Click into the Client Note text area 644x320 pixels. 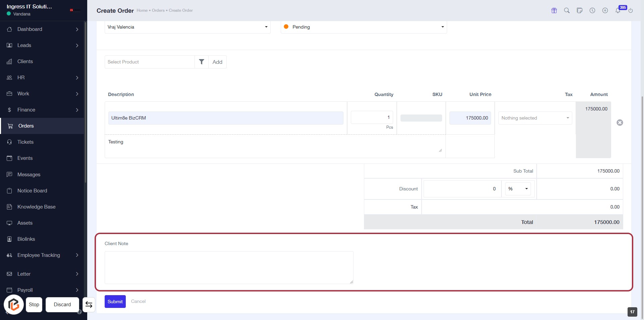[229, 267]
